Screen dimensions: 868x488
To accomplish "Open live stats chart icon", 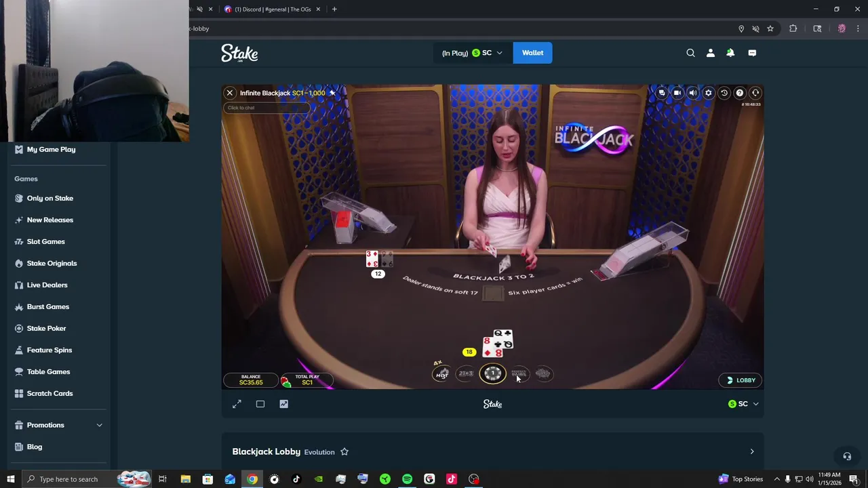I will point(284,404).
